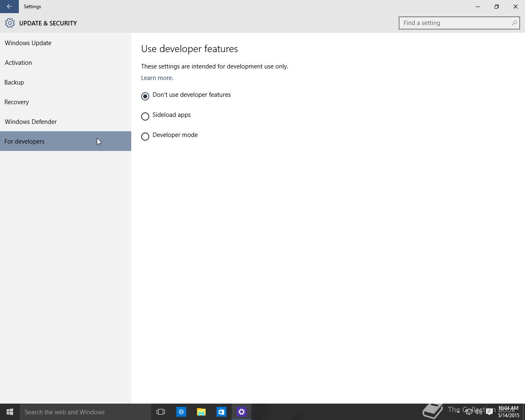
Task: Open the taskbar clock and date
Action: coord(508,412)
